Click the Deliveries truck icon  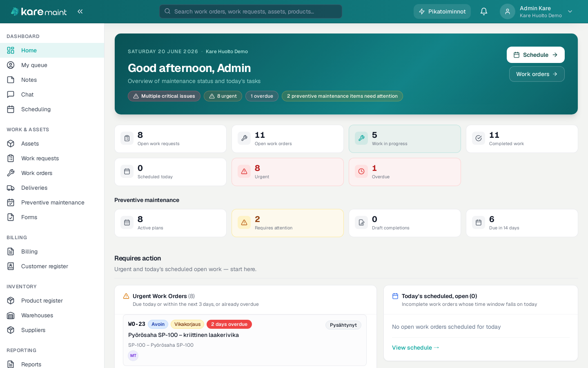point(11,188)
